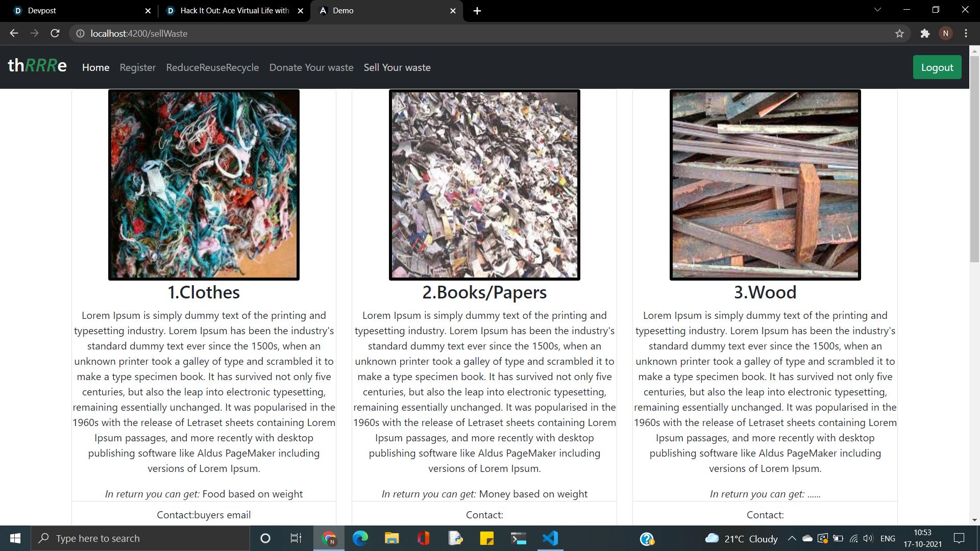980x551 pixels.
Task: Open the Chrome profile avatar N
Action: (945, 34)
